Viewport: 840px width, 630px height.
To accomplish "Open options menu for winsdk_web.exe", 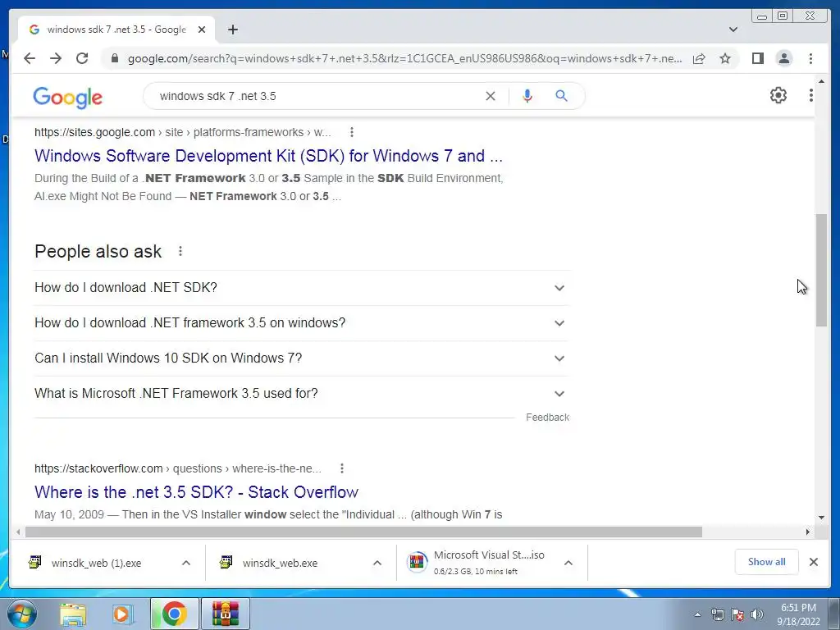I will click(x=377, y=563).
